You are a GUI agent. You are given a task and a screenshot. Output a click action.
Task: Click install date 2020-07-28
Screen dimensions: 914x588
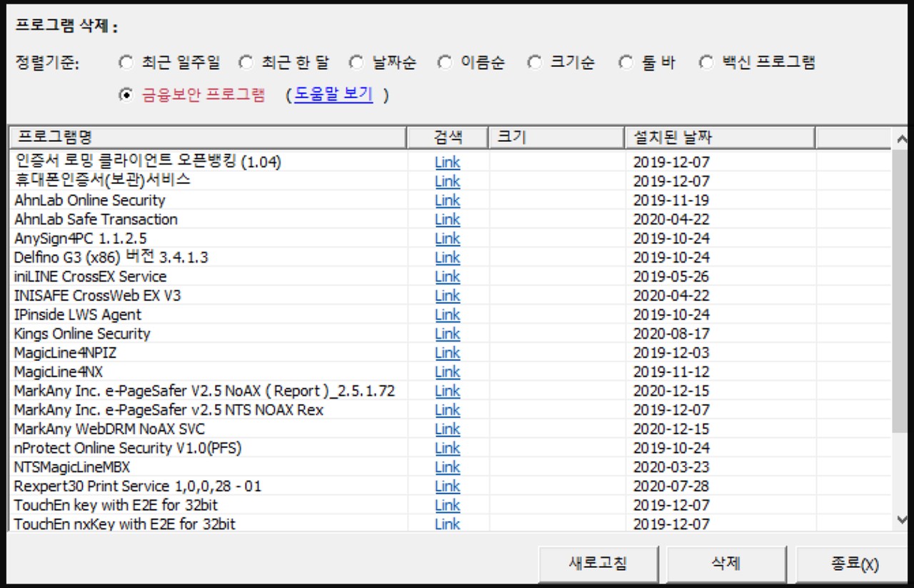(x=671, y=486)
